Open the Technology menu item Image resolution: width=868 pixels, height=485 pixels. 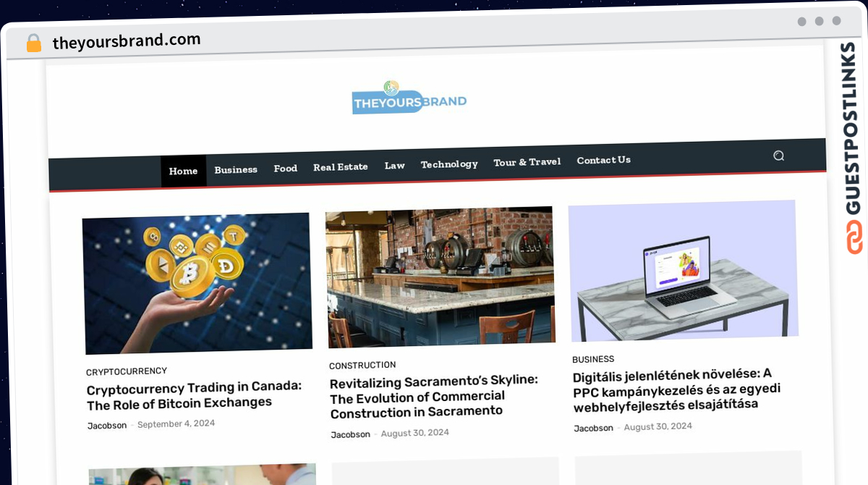449,164
